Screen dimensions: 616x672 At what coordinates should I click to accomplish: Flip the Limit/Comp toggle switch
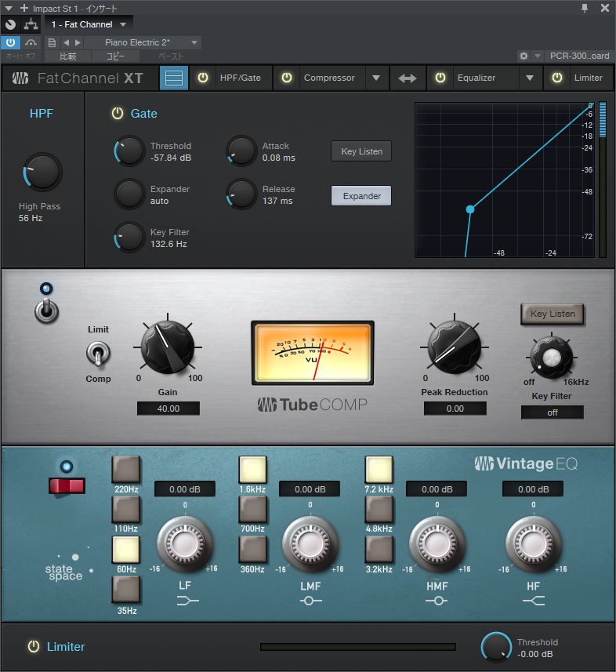[98, 354]
